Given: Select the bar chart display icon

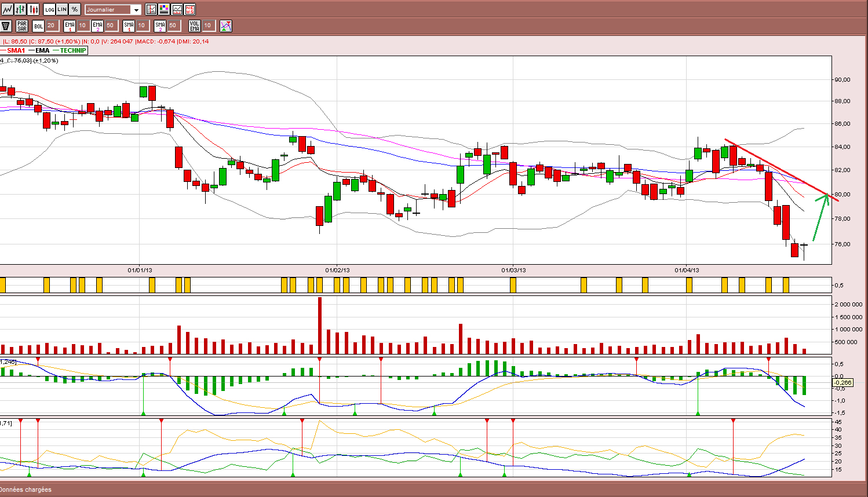Looking at the screenshot, I should pos(20,9).
